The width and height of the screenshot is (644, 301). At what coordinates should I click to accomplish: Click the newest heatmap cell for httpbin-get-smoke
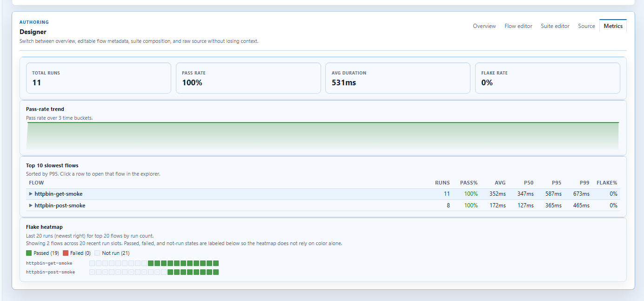[x=216, y=263]
